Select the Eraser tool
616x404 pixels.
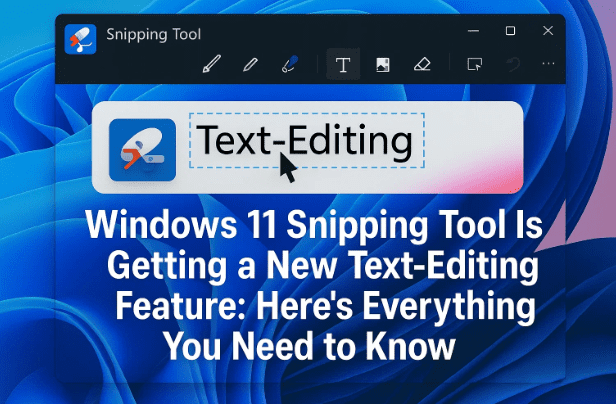[x=422, y=64]
